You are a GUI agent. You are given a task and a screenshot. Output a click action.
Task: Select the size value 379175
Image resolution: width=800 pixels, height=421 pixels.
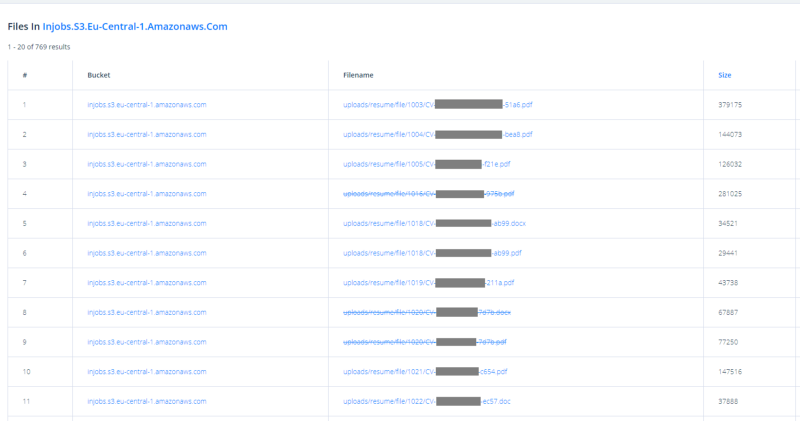point(730,105)
